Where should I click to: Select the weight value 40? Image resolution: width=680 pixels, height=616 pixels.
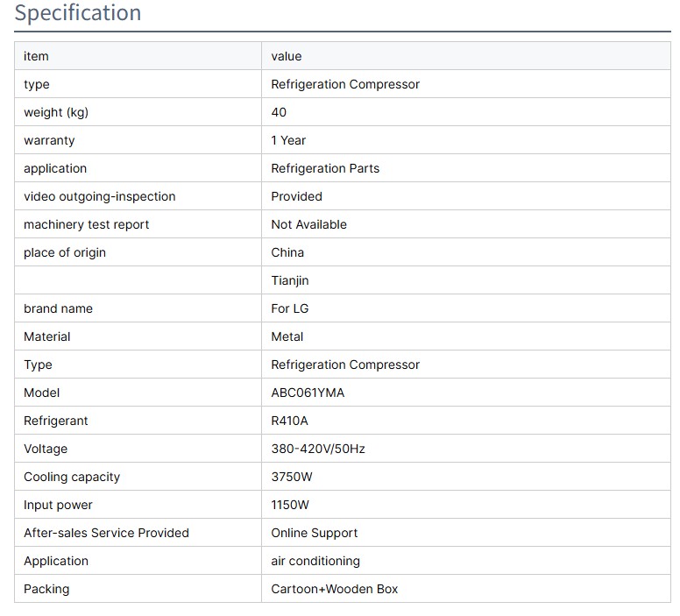279,112
